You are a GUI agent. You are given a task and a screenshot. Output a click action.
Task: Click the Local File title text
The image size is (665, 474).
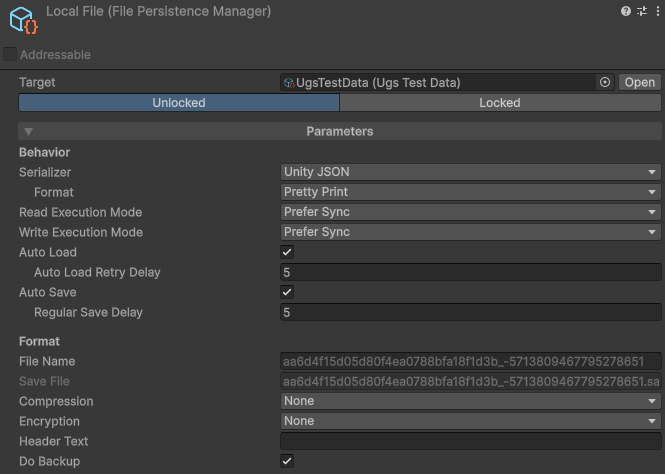pyautogui.click(x=159, y=11)
